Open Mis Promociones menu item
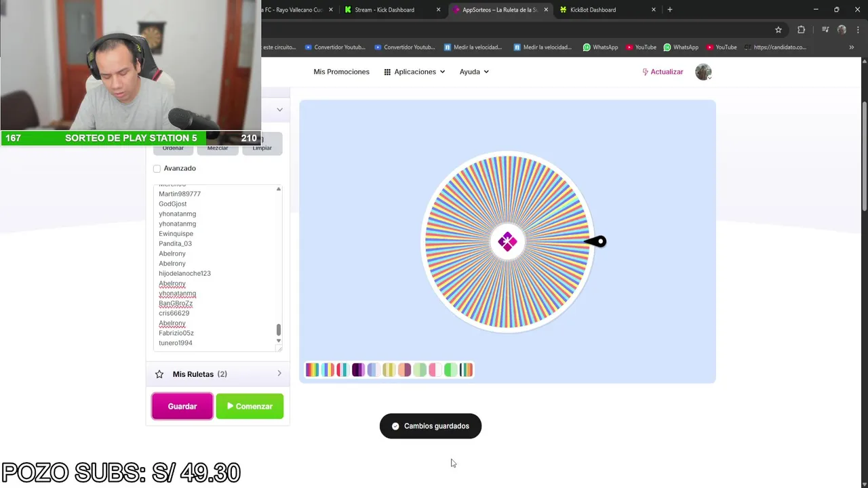The height and width of the screenshot is (488, 868). (341, 72)
